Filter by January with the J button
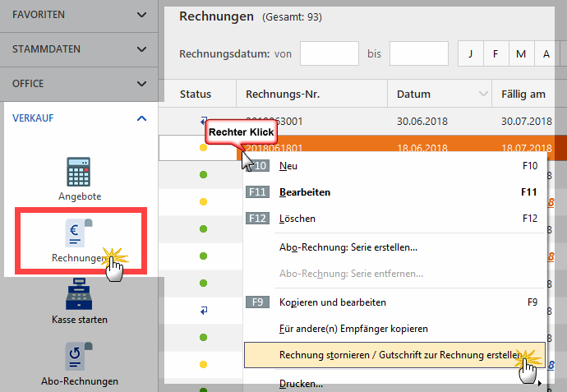Viewport: 567px width, 392px height. [x=471, y=54]
